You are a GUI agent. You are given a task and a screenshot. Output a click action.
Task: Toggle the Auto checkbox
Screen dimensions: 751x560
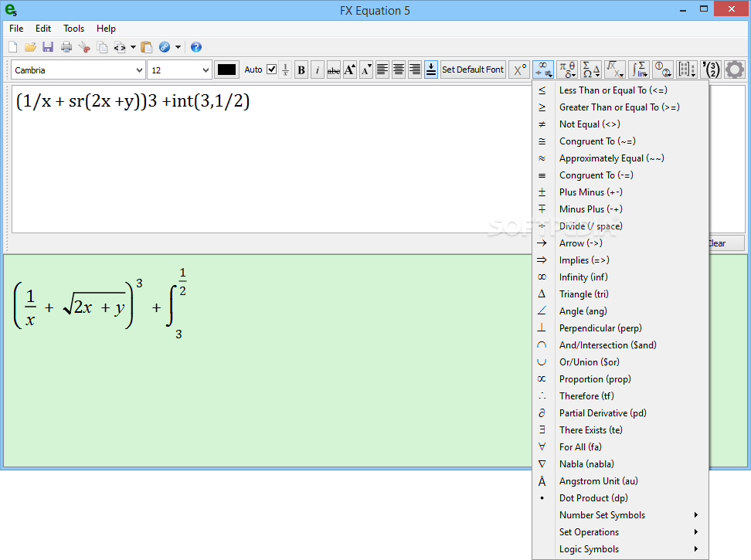(x=271, y=70)
